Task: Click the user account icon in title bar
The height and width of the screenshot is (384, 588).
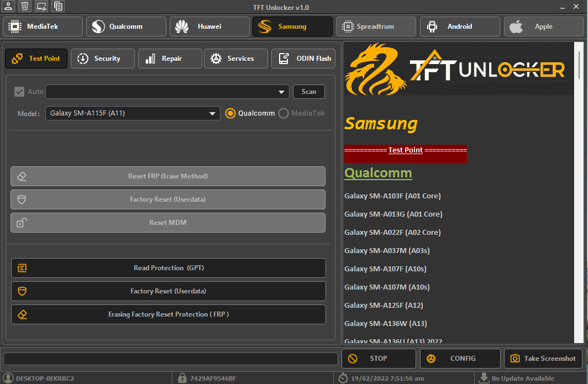Action: point(8,7)
